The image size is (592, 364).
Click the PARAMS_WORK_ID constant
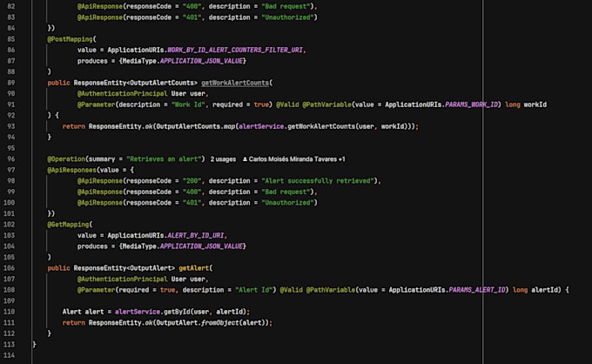pyautogui.click(x=472, y=104)
